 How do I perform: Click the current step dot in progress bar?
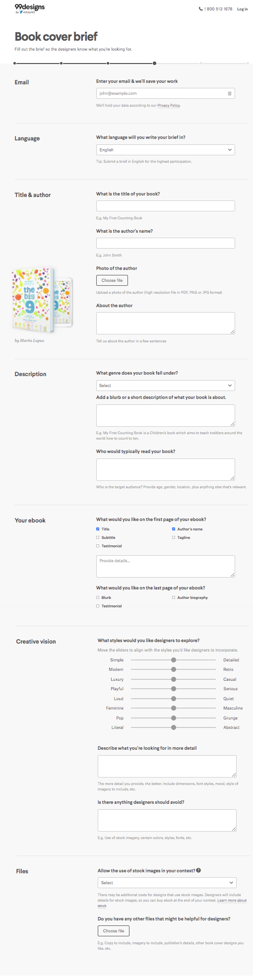coord(155,64)
